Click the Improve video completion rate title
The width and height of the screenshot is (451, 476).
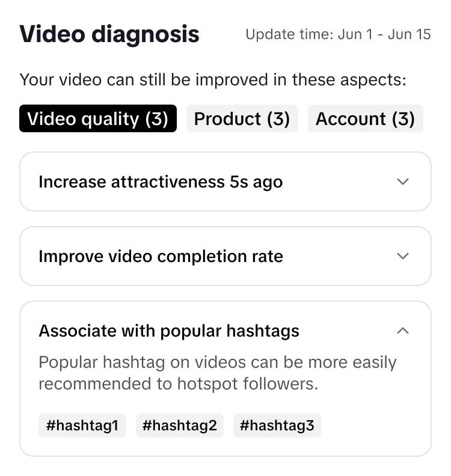click(x=161, y=257)
